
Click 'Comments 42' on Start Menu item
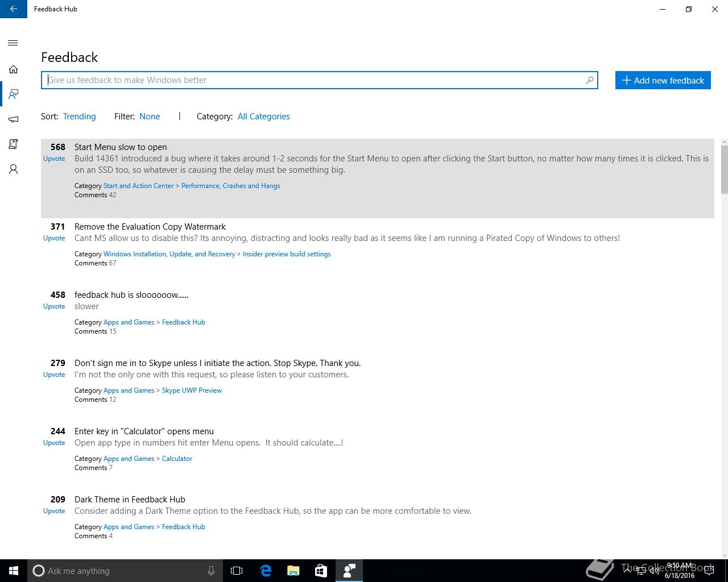point(95,195)
